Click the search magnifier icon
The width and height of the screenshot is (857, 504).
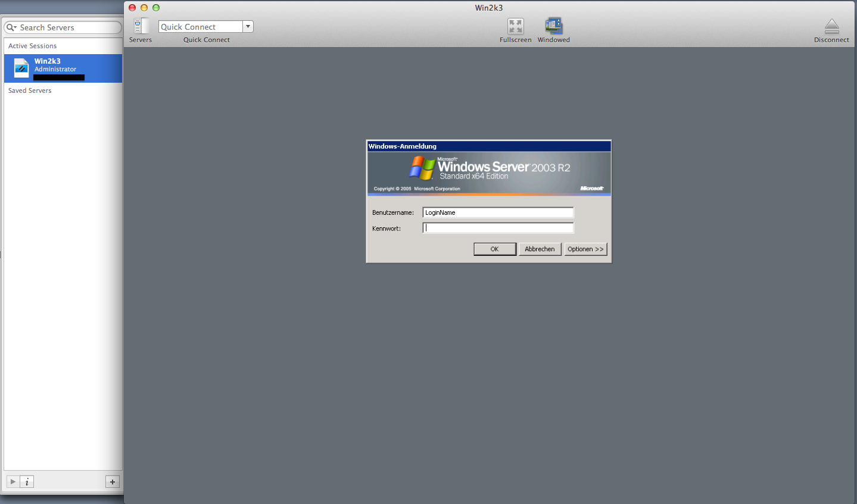[11, 27]
